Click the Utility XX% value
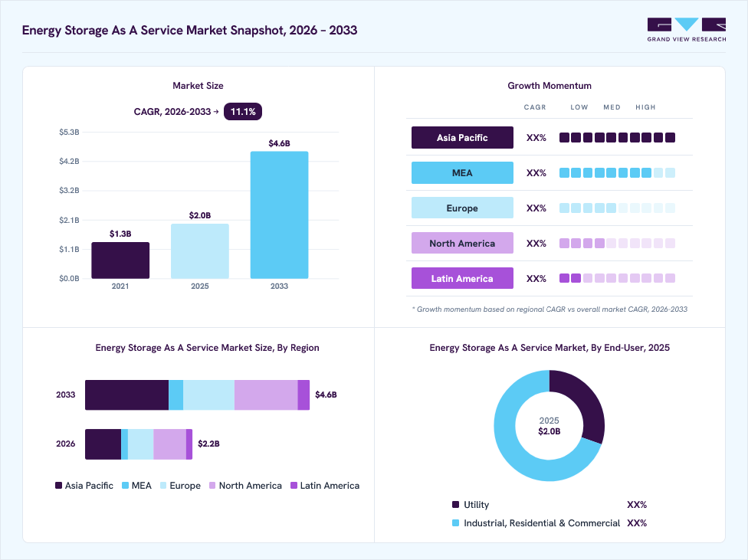 tap(637, 505)
